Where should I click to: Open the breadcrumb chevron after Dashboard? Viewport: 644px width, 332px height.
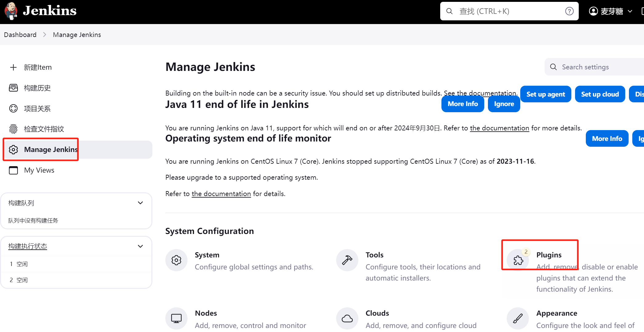(45, 35)
